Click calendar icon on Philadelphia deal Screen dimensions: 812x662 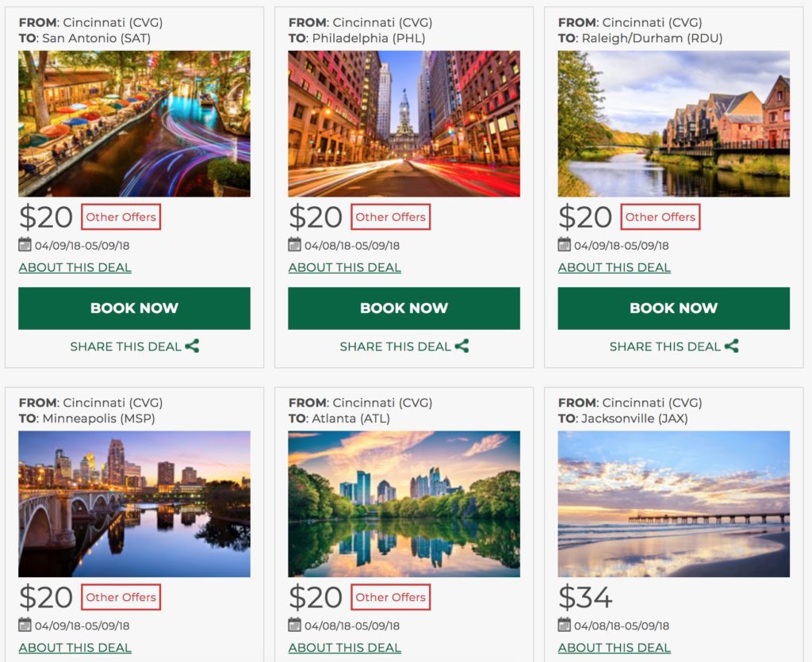pyautogui.click(x=295, y=245)
